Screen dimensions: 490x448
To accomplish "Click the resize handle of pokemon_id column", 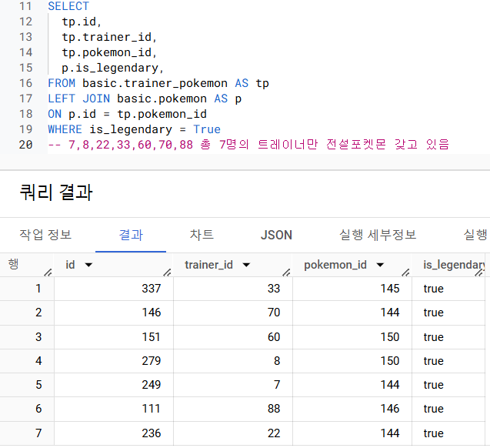I will point(405,272).
